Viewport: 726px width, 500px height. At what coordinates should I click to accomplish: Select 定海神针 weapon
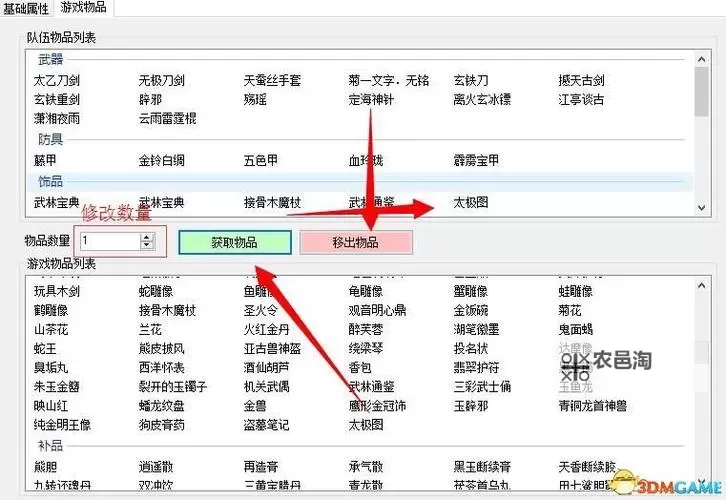click(x=371, y=100)
